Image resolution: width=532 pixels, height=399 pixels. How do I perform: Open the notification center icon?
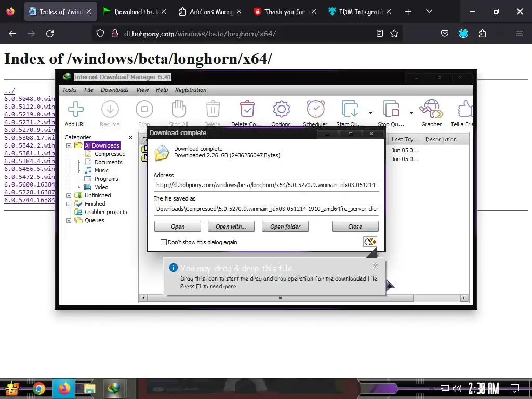tap(515, 389)
